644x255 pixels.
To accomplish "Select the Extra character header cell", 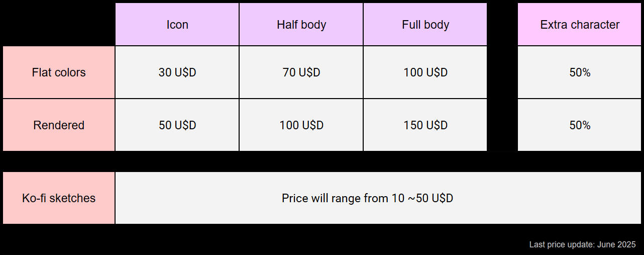I will [580, 25].
